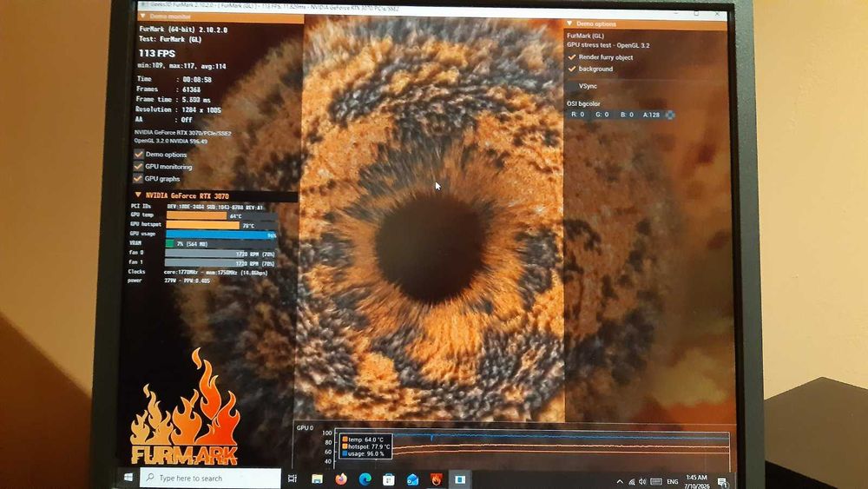Click the min, max, avg FPS line
This screenshot has width=868, height=489.
[181, 66]
